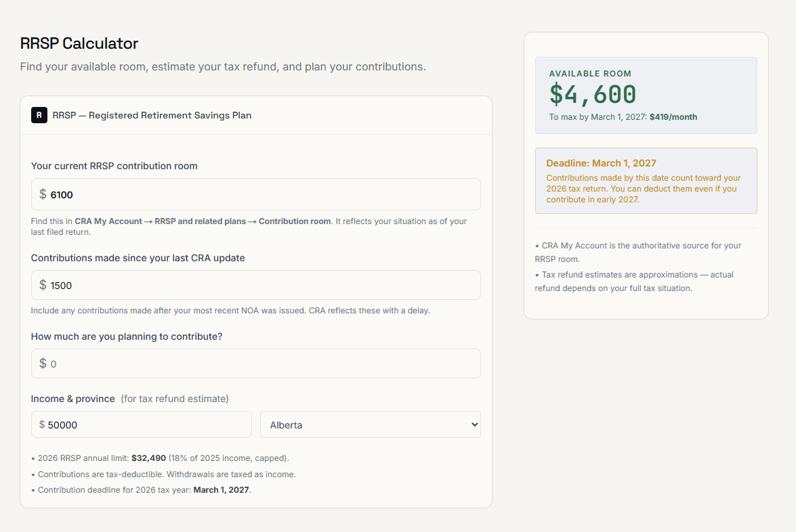Select the planned contribution amount input
Viewport: 796px width, 532px height.
(x=256, y=363)
